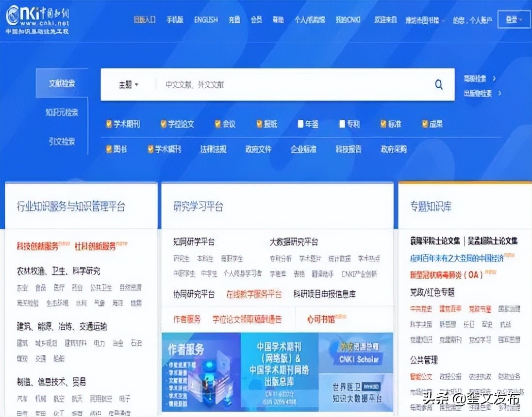Select the ENGLISH menu item
Image resolution: width=532 pixels, height=417 pixels.
click(x=206, y=19)
